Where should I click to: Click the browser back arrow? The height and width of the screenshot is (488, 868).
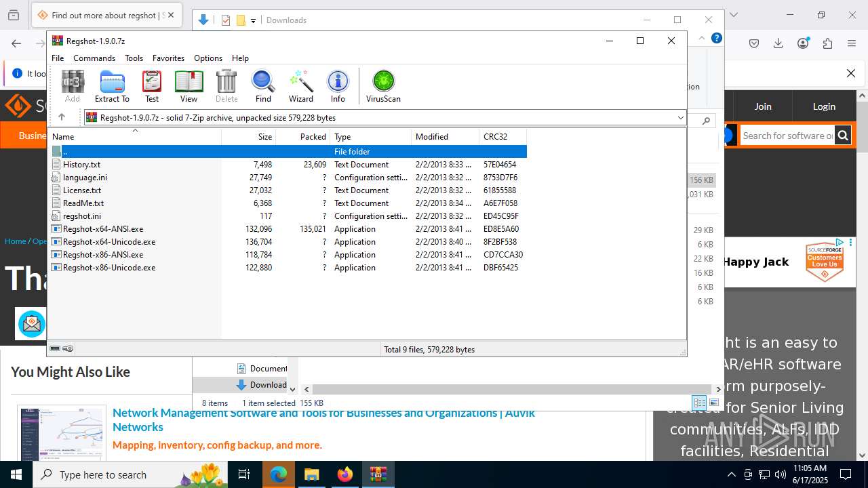click(16, 43)
